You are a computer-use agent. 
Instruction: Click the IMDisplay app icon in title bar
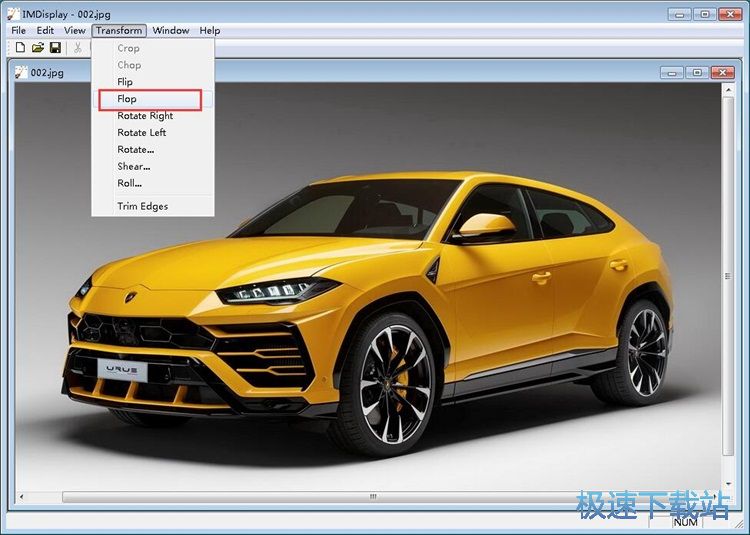click(13, 14)
